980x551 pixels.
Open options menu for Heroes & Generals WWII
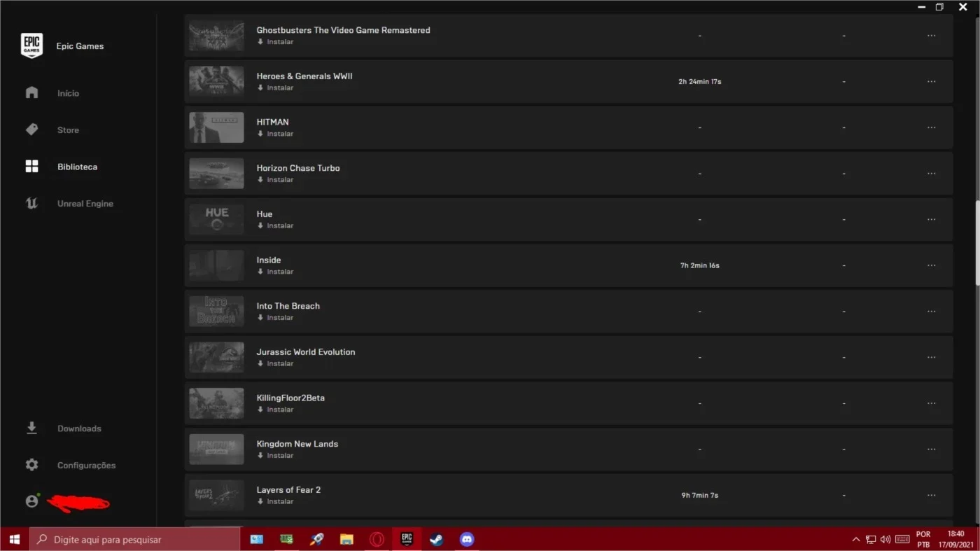[x=931, y=82]
